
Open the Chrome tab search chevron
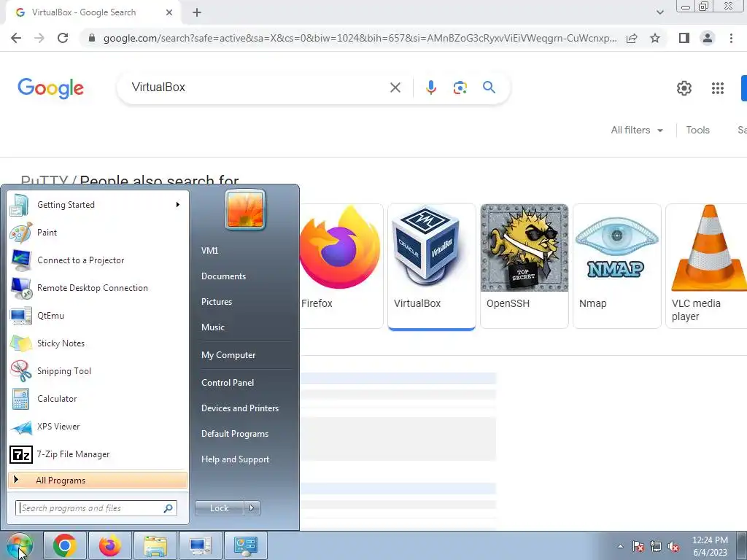pos(659,12)
